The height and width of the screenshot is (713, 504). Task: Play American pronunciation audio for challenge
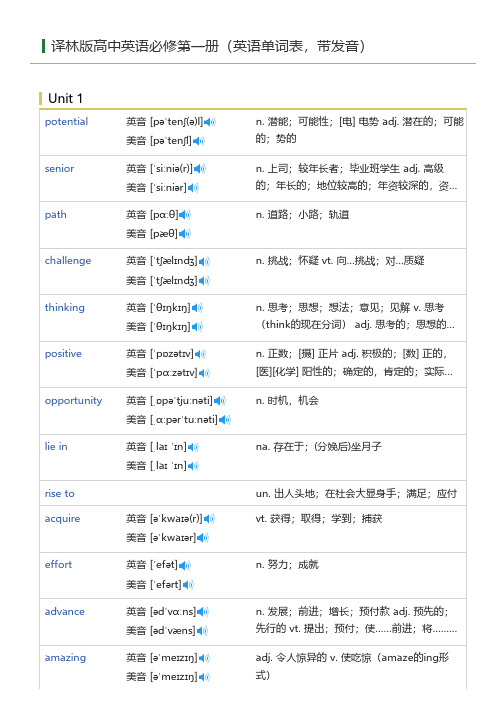204,281
